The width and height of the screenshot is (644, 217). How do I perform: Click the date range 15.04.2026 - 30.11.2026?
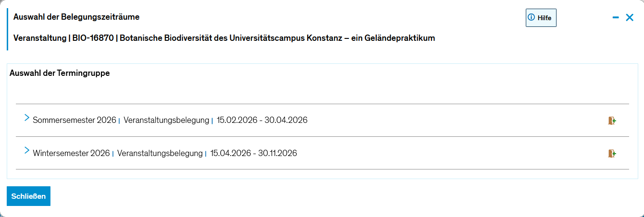pyautogui.click(x=254, y=154)
